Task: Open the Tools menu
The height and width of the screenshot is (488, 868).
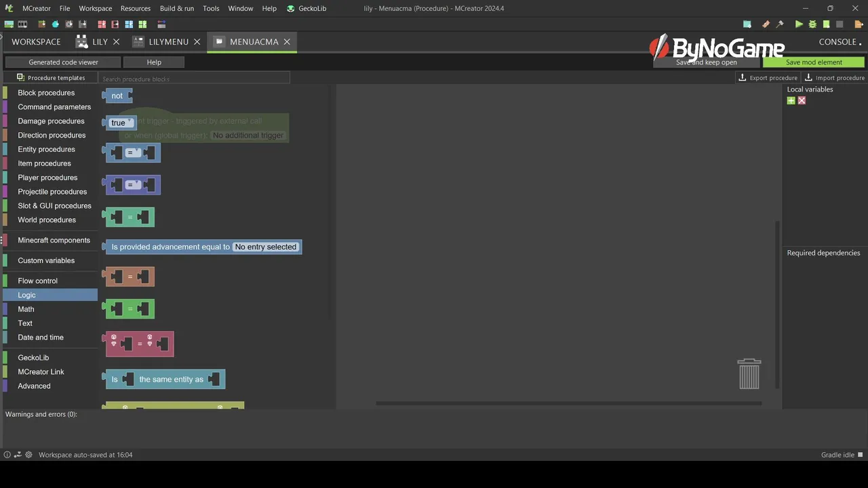Action: pos(211,8)
